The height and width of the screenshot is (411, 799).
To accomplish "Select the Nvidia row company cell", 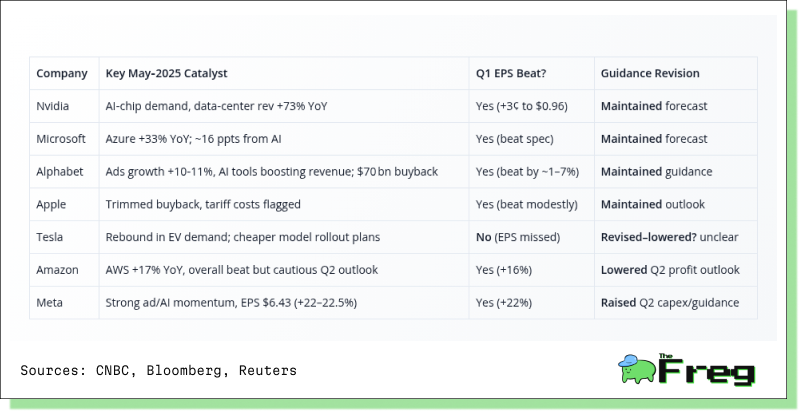I will tap(64, 106).
